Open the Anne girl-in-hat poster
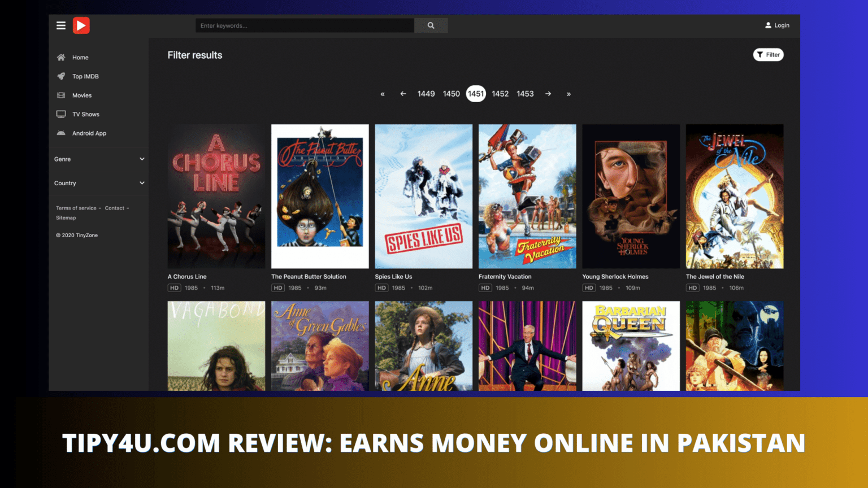This screenshot has width=868, height=488. (x=424, y=346)
